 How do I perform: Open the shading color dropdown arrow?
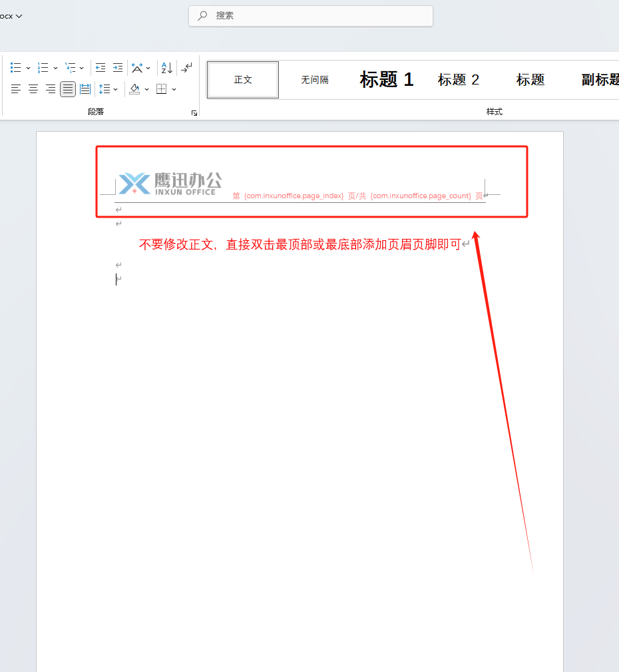tap(146, 88)
